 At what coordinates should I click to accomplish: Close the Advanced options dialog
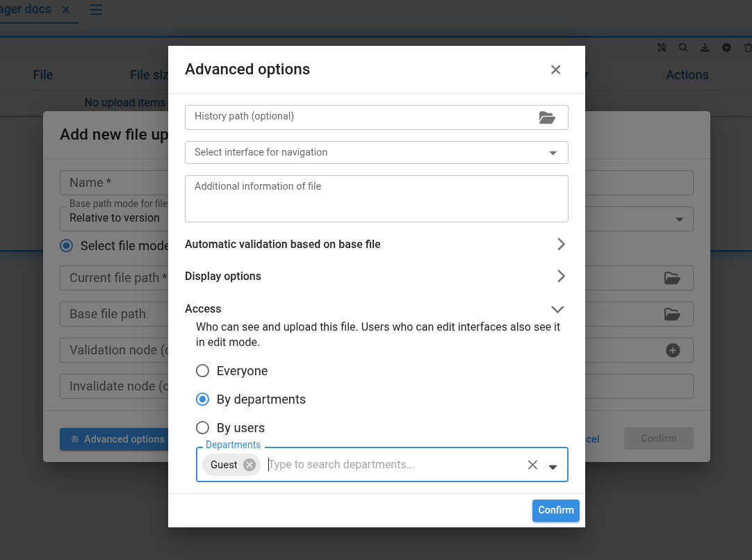555,70
